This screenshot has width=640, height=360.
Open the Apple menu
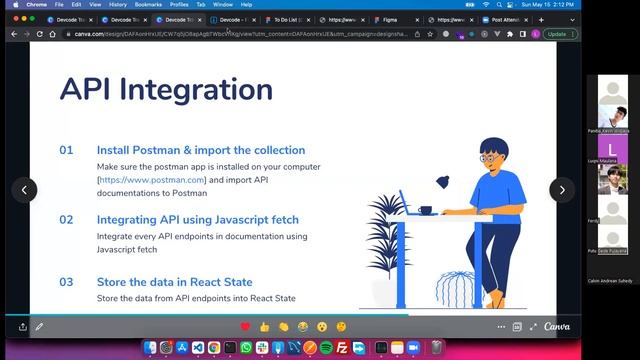[x=16, y=4]
